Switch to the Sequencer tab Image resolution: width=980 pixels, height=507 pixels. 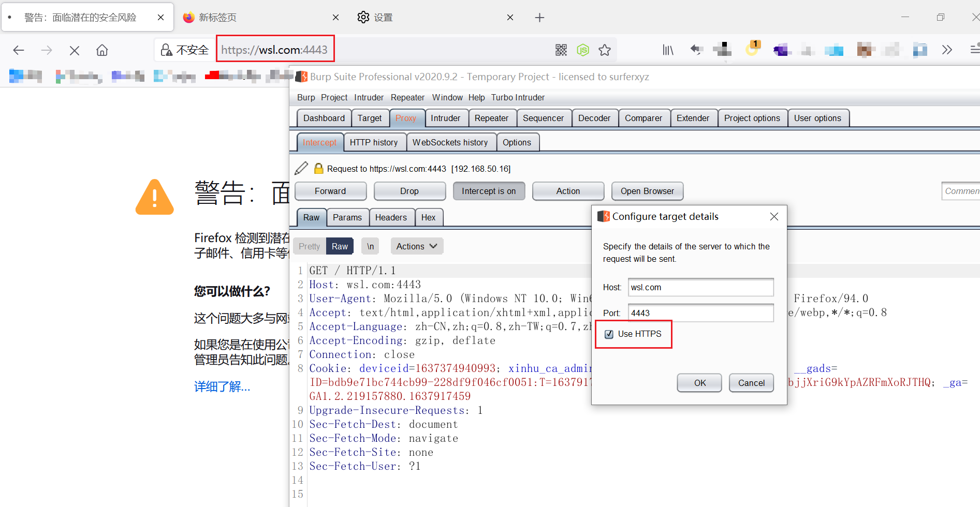(x=543, y=118)
